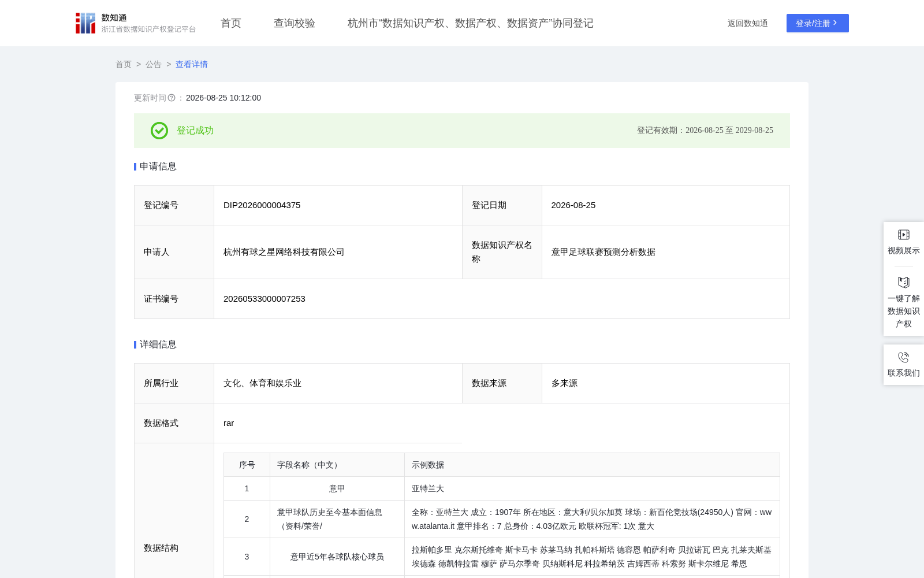Click the field name 意甲 in row 1

pos(337,488)
